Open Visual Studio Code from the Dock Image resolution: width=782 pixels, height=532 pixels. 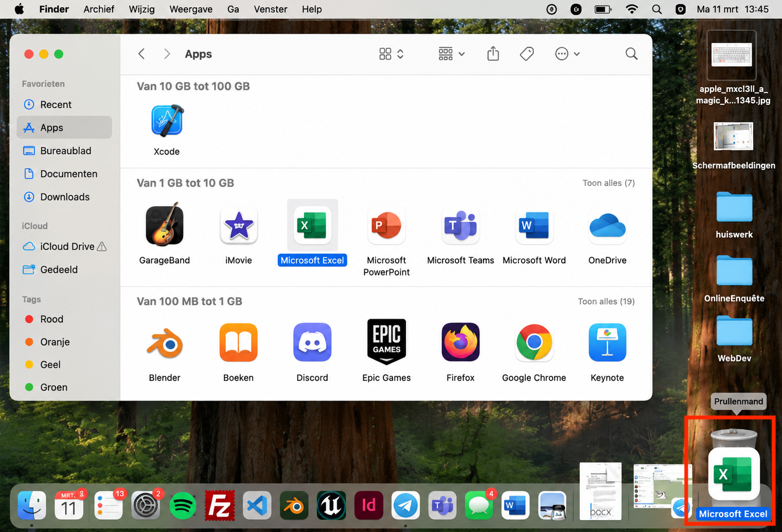point(257,506)
